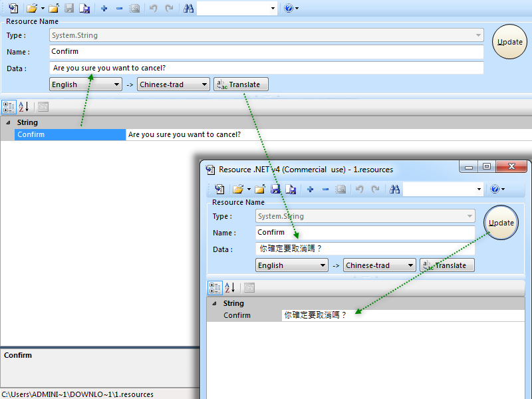Open English source language dropdown in front window
The image size is (532, 399).
coord(292,265)
